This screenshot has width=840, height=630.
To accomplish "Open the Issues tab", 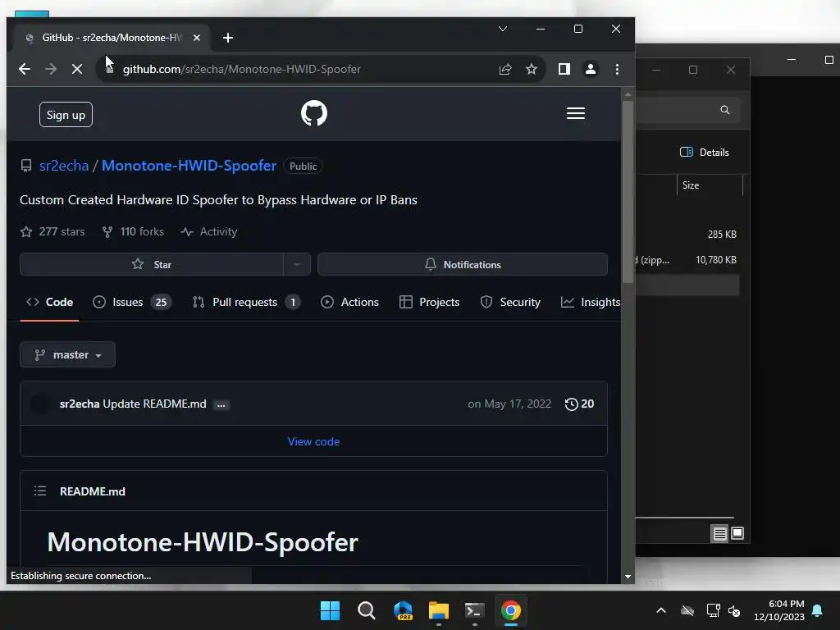I will (x=132, y=302).
